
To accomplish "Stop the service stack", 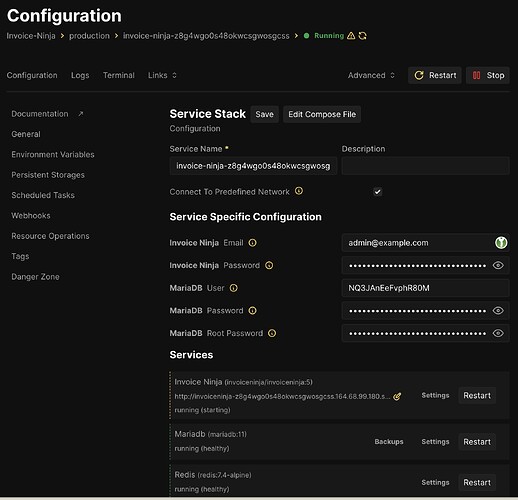I will point(488,75).
